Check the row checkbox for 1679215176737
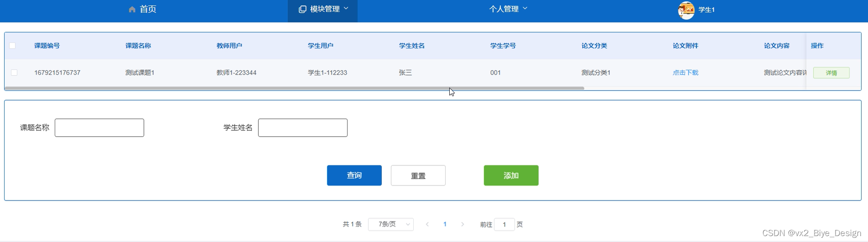The width and height of the screenshot is (868, 242). pyautogui.click(x=14, y=72)
